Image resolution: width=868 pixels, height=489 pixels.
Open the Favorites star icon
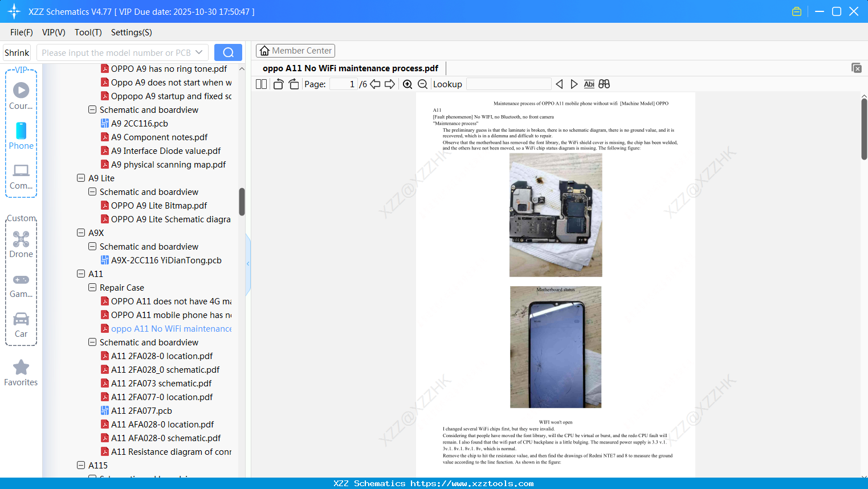[x=21, y=373]
